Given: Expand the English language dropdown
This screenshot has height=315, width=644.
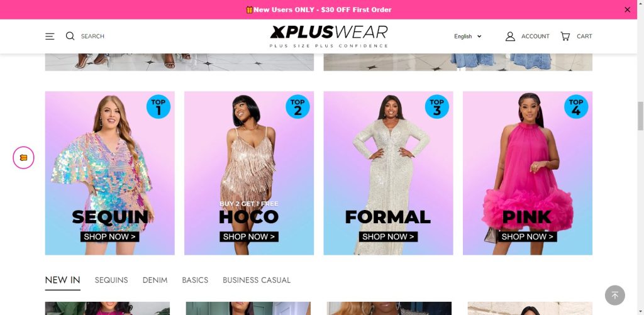Looking at the screenshot, I should (x=468, y=36).
